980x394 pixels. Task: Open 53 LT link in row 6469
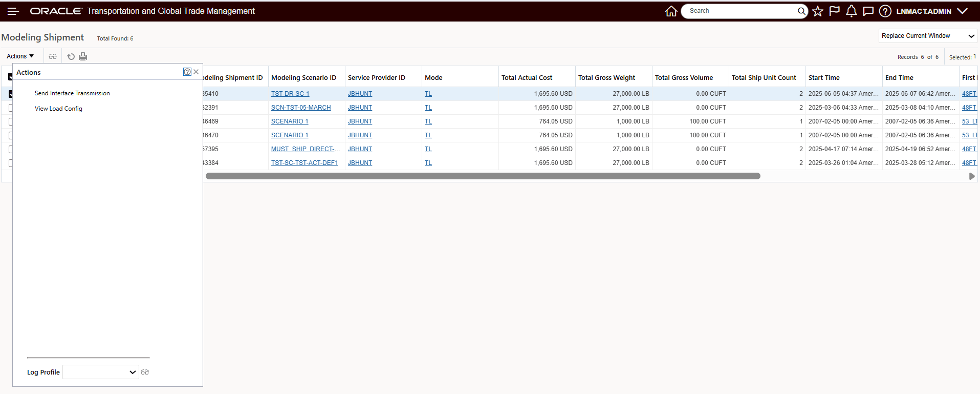pyautogui.click(x=970, y=121)
